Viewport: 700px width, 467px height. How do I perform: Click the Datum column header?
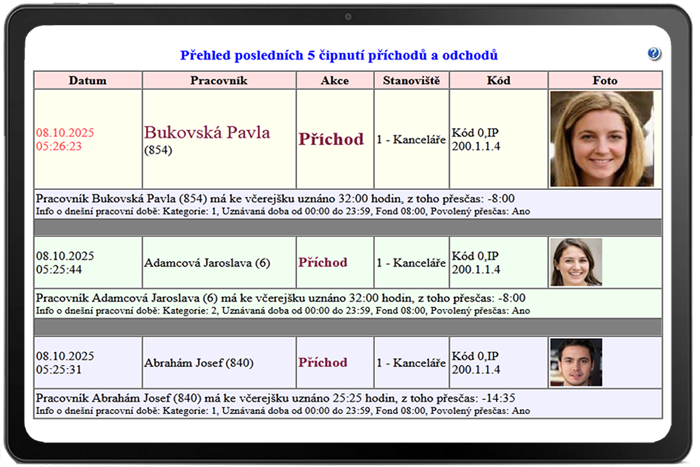point(88,80)
